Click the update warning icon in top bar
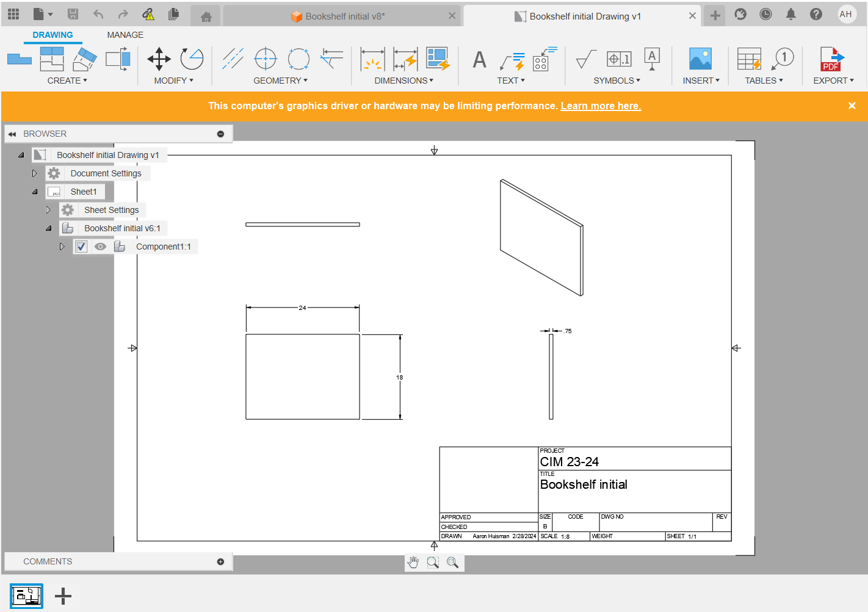Viewport: 868px width, 612px height. pos(148,14)
